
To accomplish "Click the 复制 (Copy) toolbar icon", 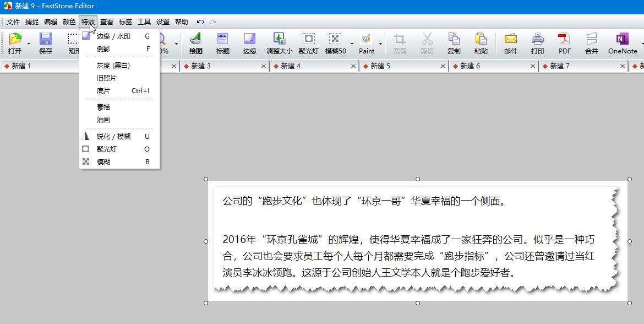I will 454,43.
